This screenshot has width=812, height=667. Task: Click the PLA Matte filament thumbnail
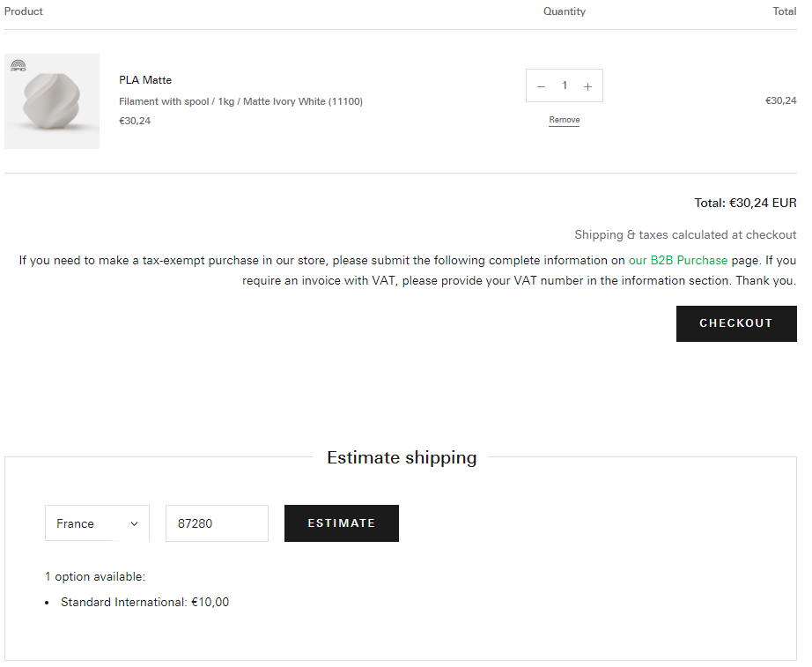(x=52, y=101)
